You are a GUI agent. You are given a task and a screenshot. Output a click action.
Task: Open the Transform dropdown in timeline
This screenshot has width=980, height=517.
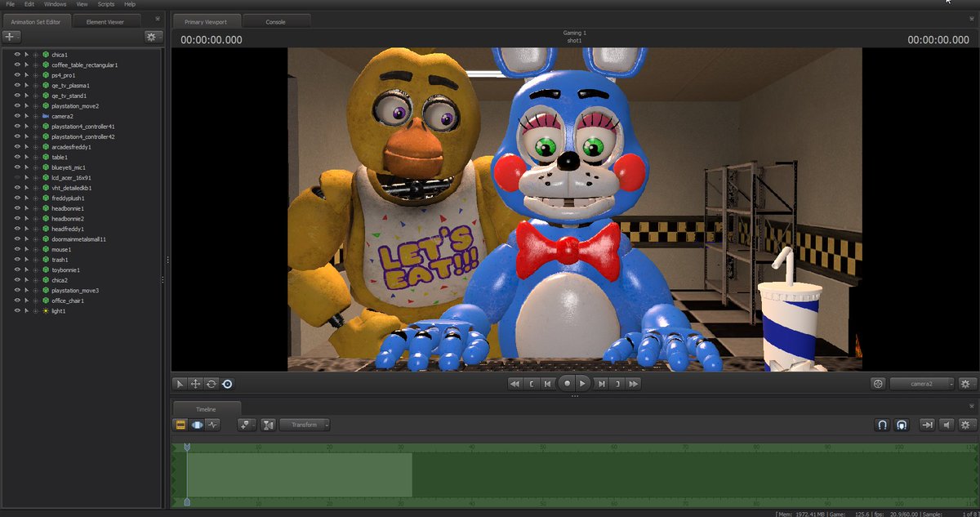pyautogui.click(x=305, y=425)
